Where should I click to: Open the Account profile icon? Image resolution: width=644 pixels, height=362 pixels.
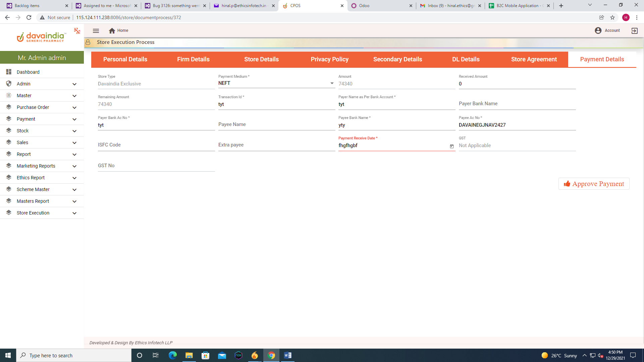coord(598,31)
